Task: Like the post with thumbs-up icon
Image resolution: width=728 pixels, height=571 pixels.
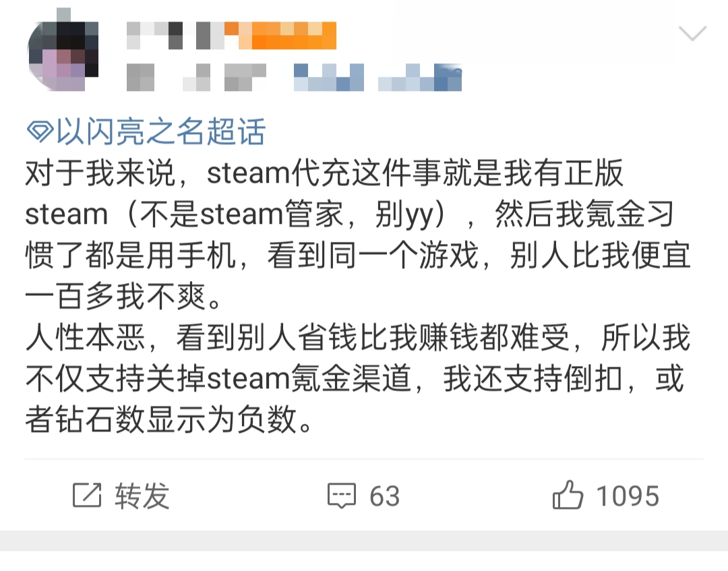Action: click(x=568, y=494)
